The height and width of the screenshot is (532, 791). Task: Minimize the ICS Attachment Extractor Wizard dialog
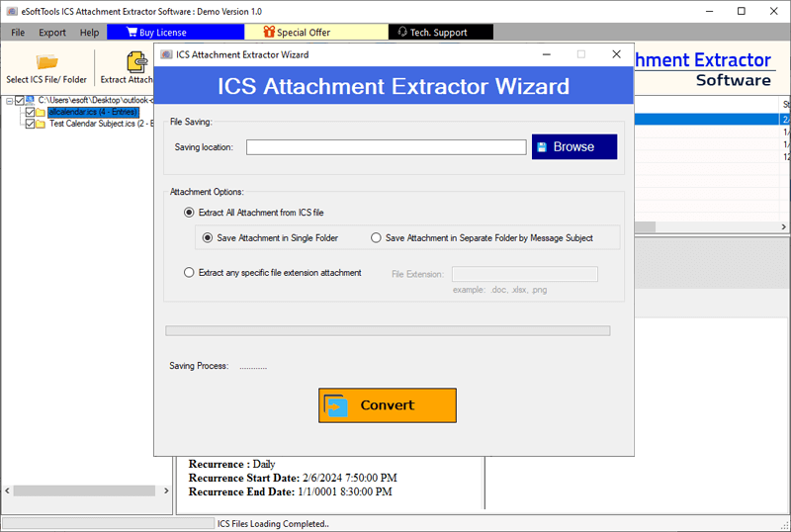[x=547, y=54]
